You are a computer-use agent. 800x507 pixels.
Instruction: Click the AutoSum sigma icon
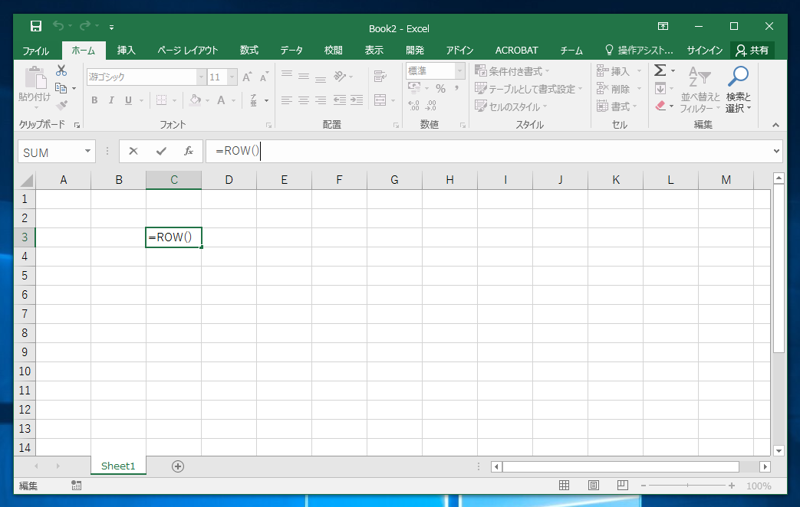pyautogui.click(x=660, y=70)
